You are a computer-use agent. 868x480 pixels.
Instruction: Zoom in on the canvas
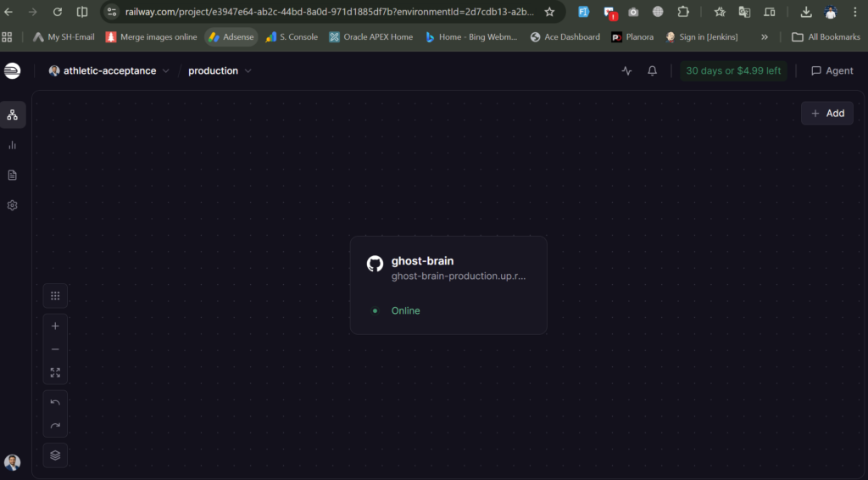tap(55, 326)
